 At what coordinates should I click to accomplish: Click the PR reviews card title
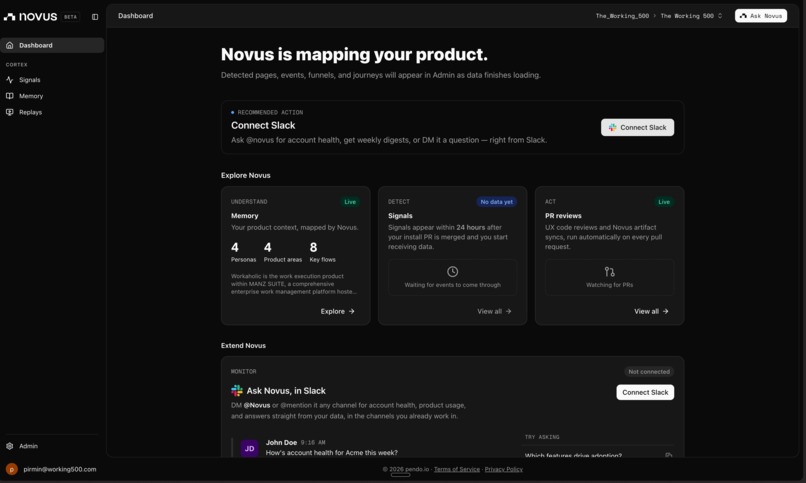coord(563,216)
